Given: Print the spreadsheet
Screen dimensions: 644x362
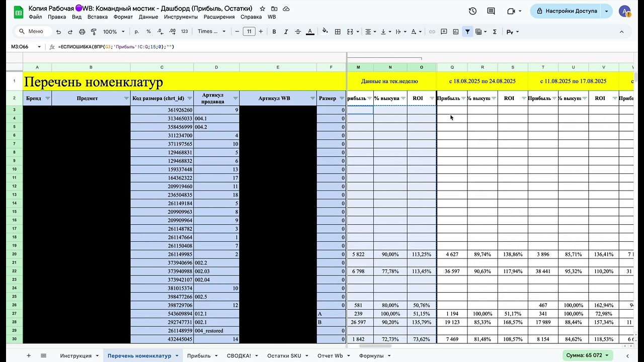Looking at the screenshot, I should tap(82, 32).
